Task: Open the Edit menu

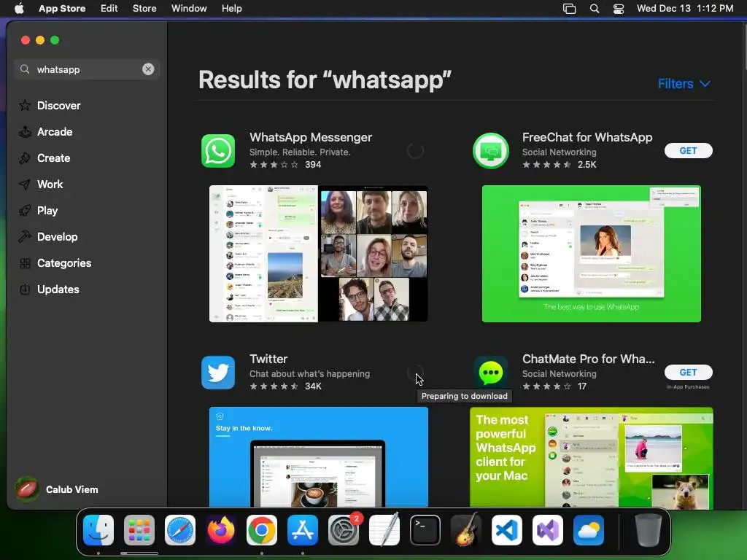Action: [x=109, y=8]
